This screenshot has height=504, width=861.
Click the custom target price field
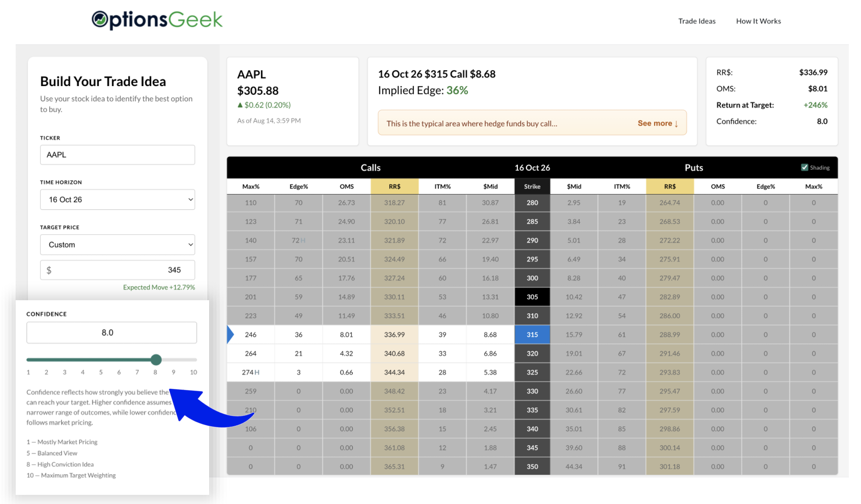point(117,270)
